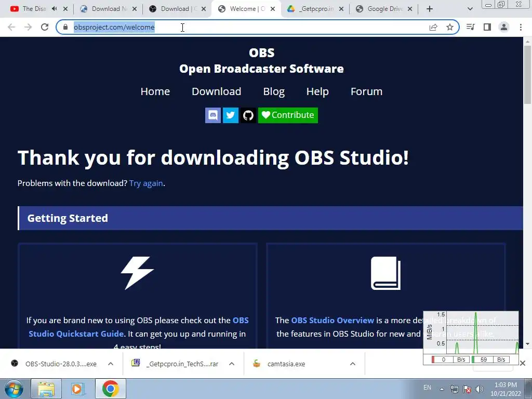This screenshot has width=532, height=399.
Task: Go forward with the browser forward arrow
Action: pos(28,27)
